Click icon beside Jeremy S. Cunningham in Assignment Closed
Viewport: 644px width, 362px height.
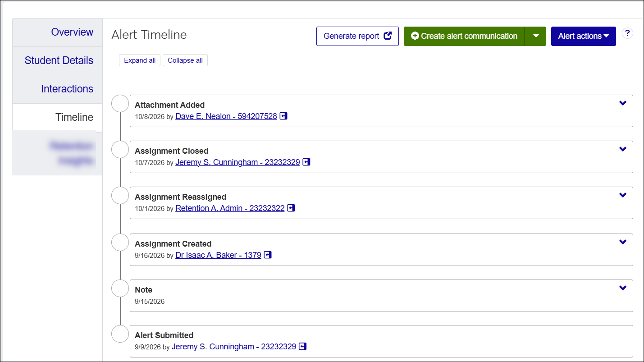point(306,162)
